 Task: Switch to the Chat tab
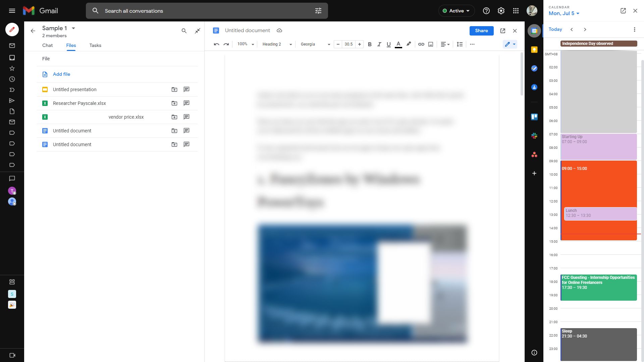pos(47,45)
